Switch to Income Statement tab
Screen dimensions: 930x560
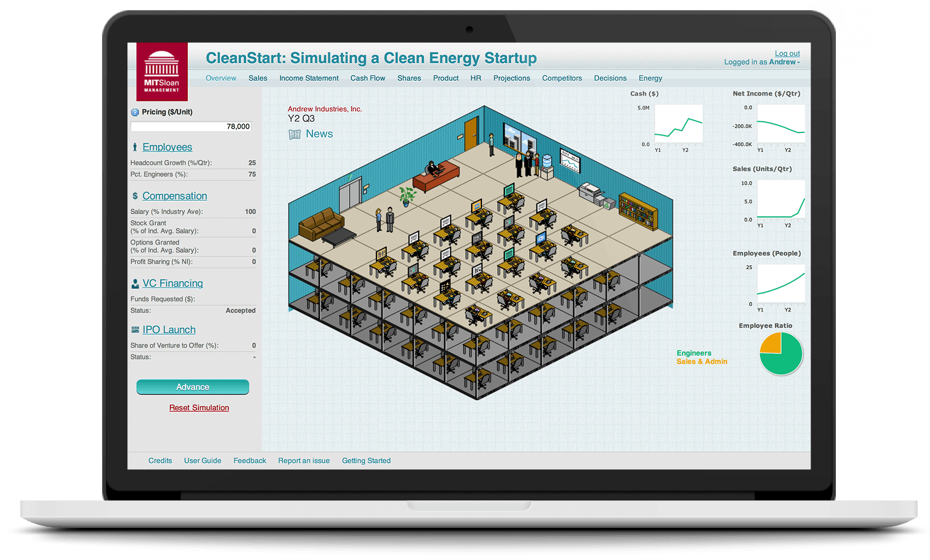pyautogui.click(x=309, y=78)
